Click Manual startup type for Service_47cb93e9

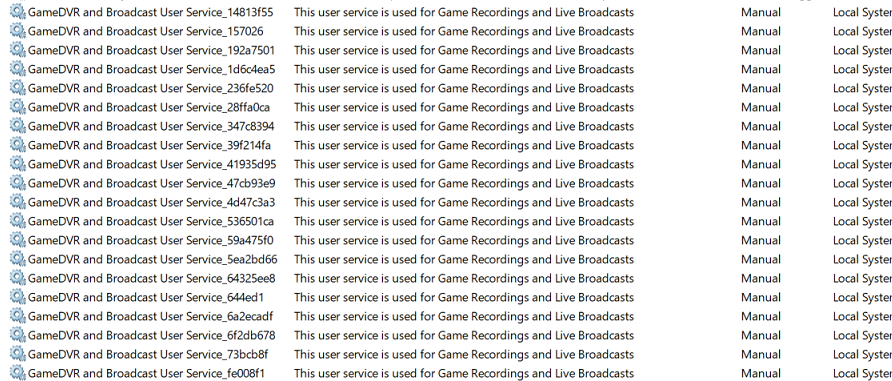pos(761,183)
